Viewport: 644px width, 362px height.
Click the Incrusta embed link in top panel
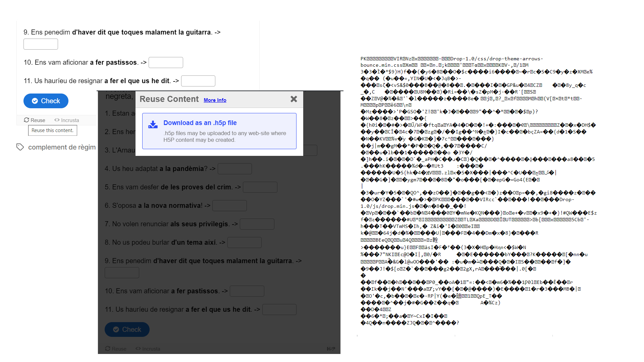(67, 120)
